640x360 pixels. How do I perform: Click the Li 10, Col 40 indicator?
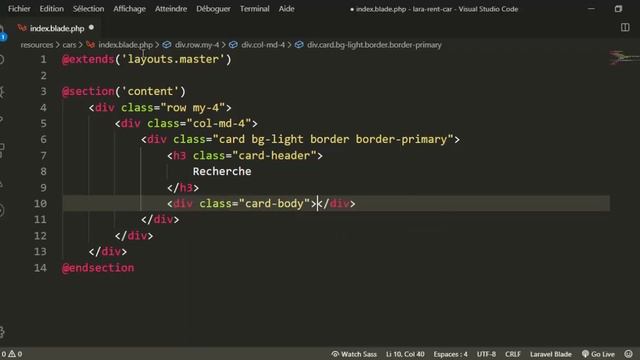click(x=405, y=354)
